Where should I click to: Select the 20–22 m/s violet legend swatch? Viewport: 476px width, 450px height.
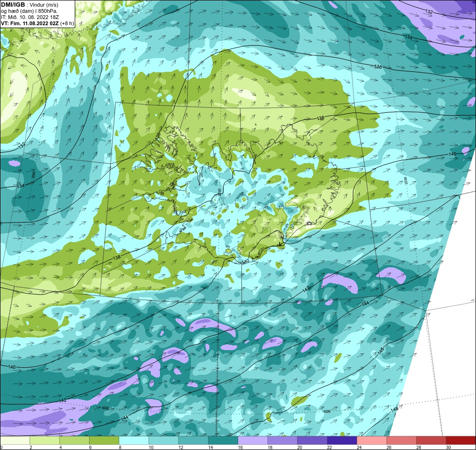tap(312, 440)
